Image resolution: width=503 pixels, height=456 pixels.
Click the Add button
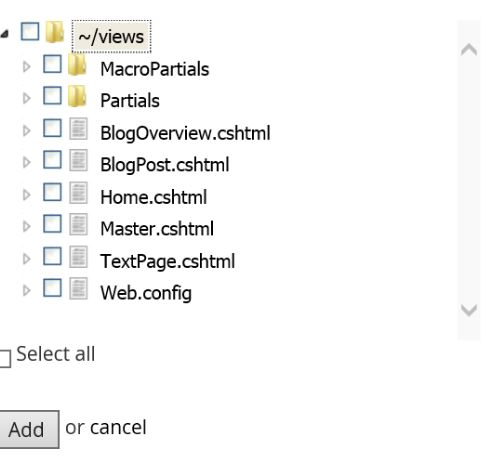click(x=29, y=429)
